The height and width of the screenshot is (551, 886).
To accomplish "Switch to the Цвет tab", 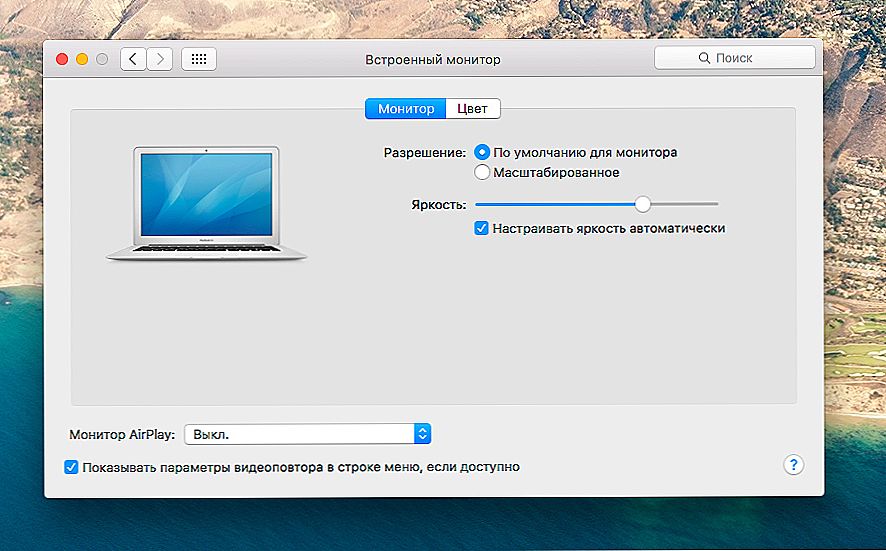I will coord(472,109).
